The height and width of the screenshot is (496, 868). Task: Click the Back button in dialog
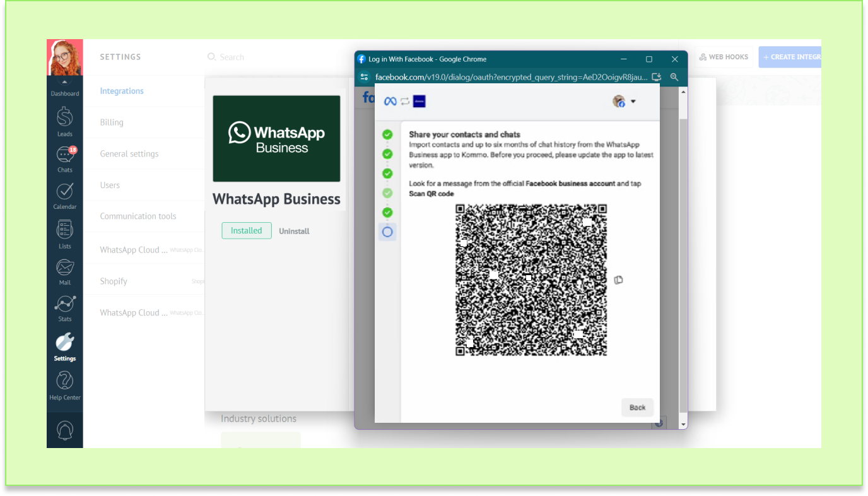(x=637, y=407)
